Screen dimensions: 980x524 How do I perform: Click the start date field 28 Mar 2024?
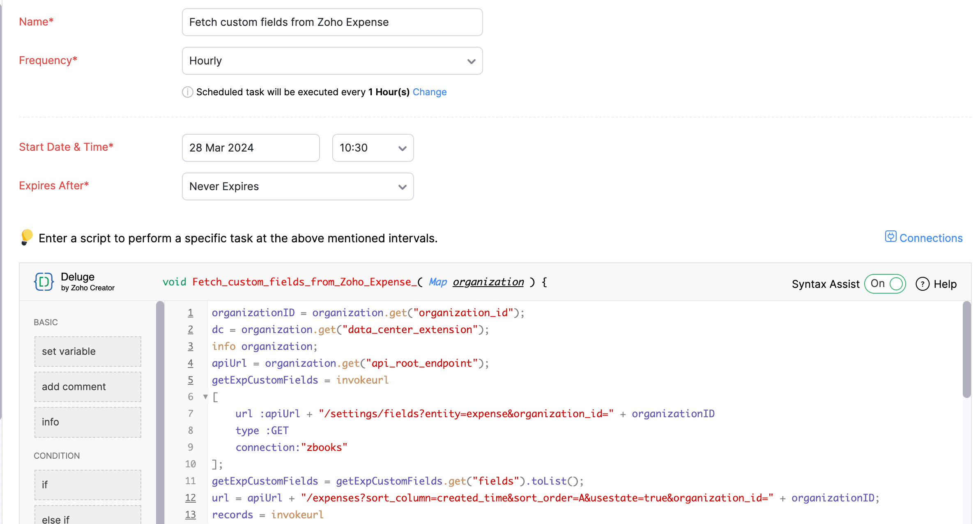[x=251, y=148]
